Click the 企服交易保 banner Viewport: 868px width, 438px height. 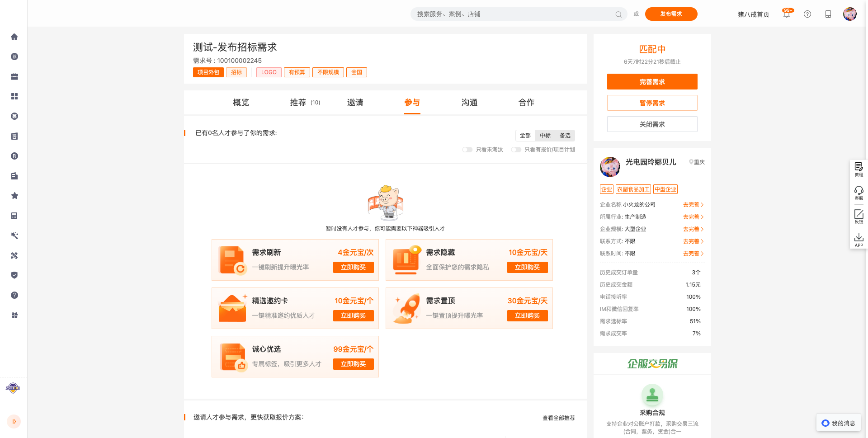pyautogui.click(x=652, y=363)
